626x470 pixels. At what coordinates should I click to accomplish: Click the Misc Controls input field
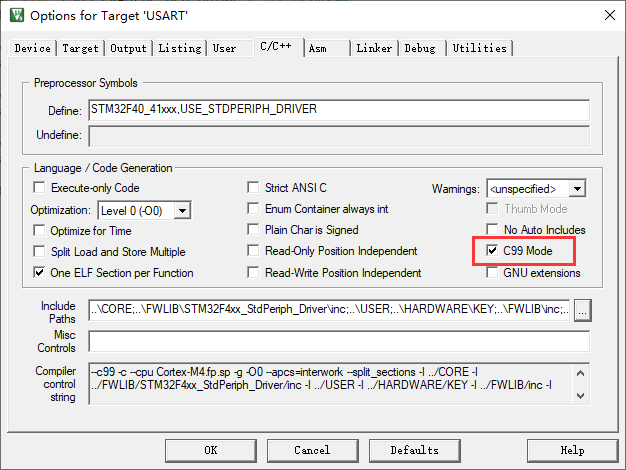pyautogui.click(x=338, y=342)
